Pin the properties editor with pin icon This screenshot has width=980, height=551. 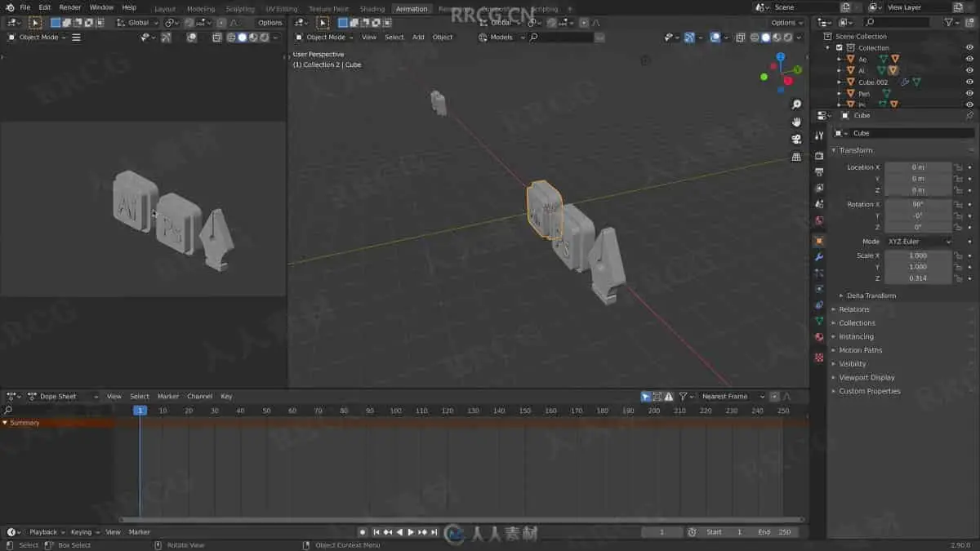tap(969, 115)
